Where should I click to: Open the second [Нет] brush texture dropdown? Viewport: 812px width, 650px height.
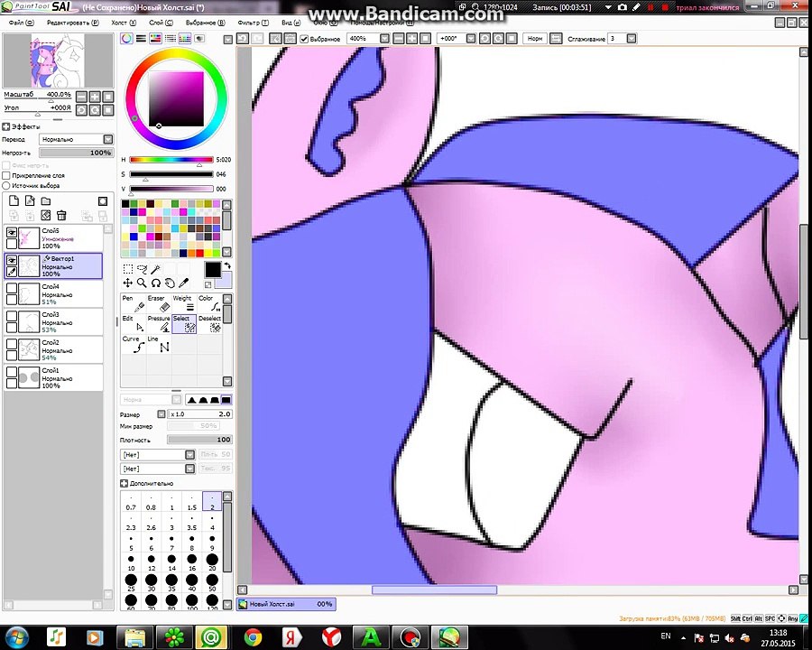tap(157, 469)
